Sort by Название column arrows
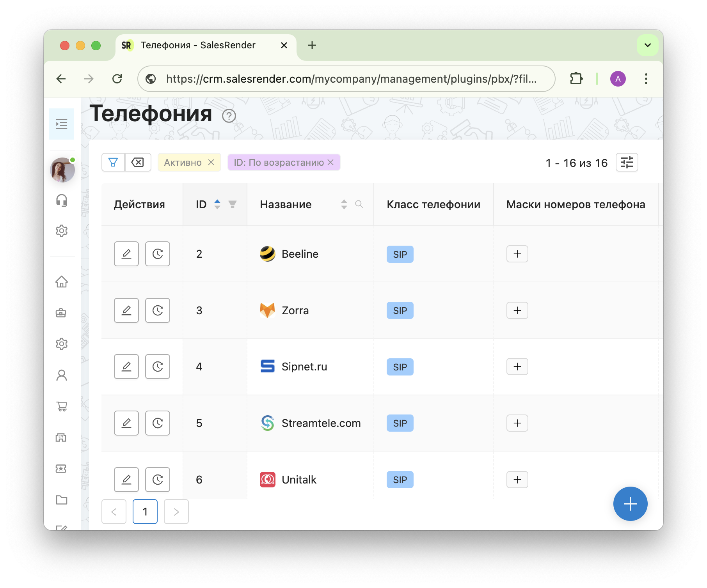The width and height of the screenshot is (707, 588). click(344, 204)
